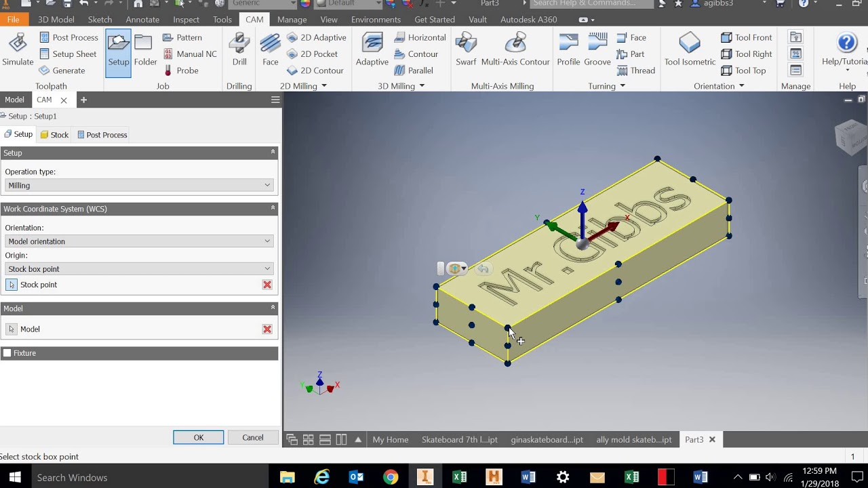Switch to the Stock tab

click(x=54, y=135)
